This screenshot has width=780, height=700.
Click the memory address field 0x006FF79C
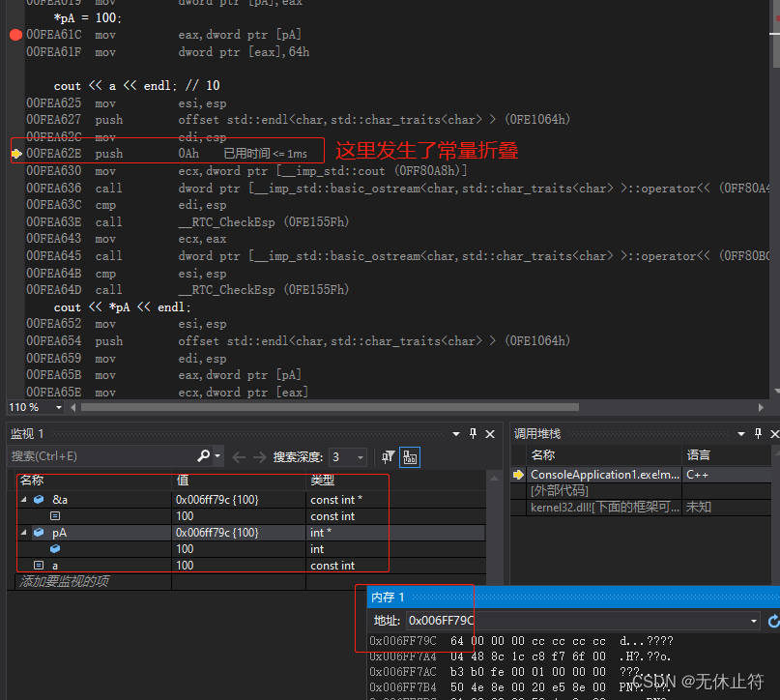pos(577,621)
